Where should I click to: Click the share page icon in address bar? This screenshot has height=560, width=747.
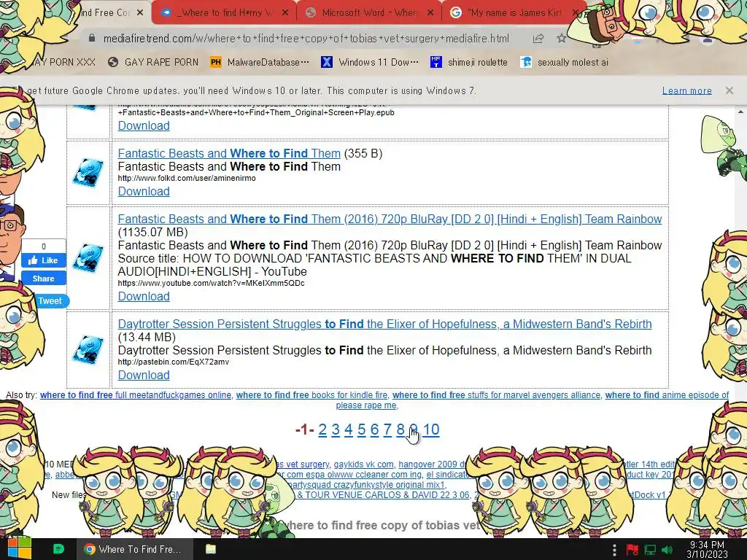(x=538, y=39)
